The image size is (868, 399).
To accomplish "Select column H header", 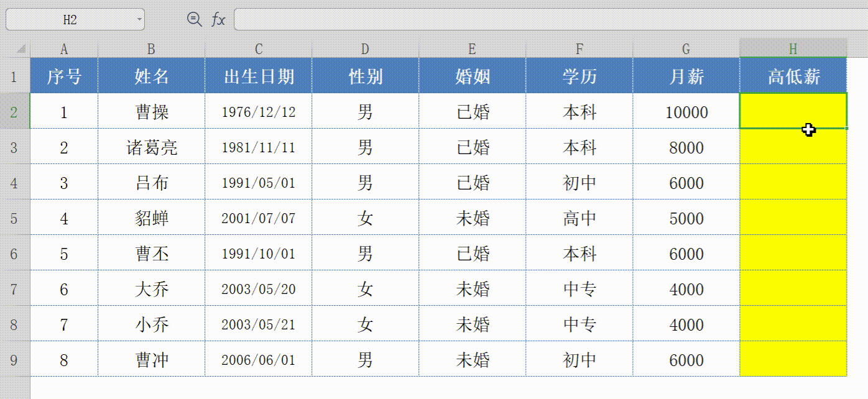I will pos(793,49).
